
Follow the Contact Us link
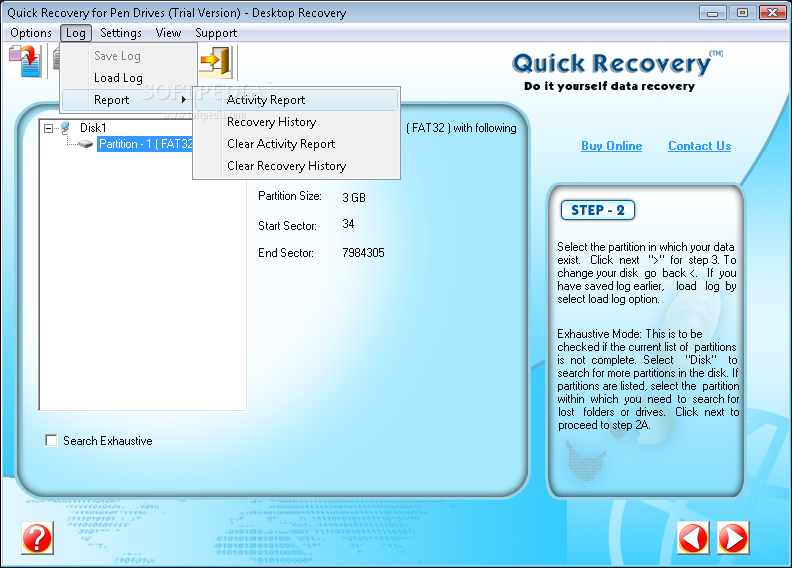click(x=700, y=146)
